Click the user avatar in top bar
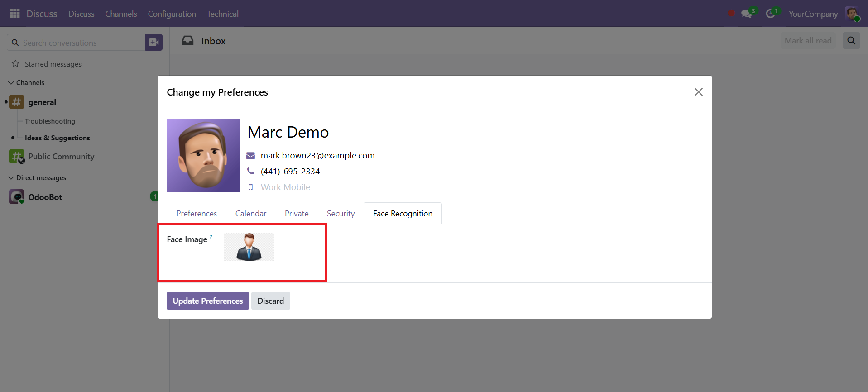The width and height of the screenshot is (868, 392). (852, 14)
